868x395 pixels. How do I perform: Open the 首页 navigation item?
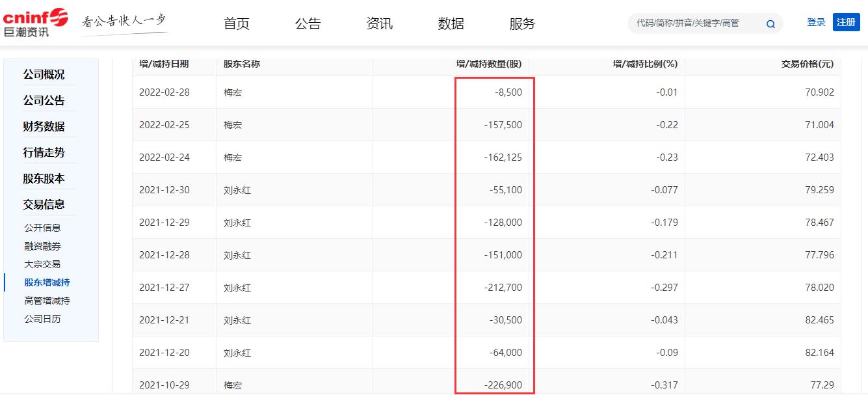click(x=236, y=23)
